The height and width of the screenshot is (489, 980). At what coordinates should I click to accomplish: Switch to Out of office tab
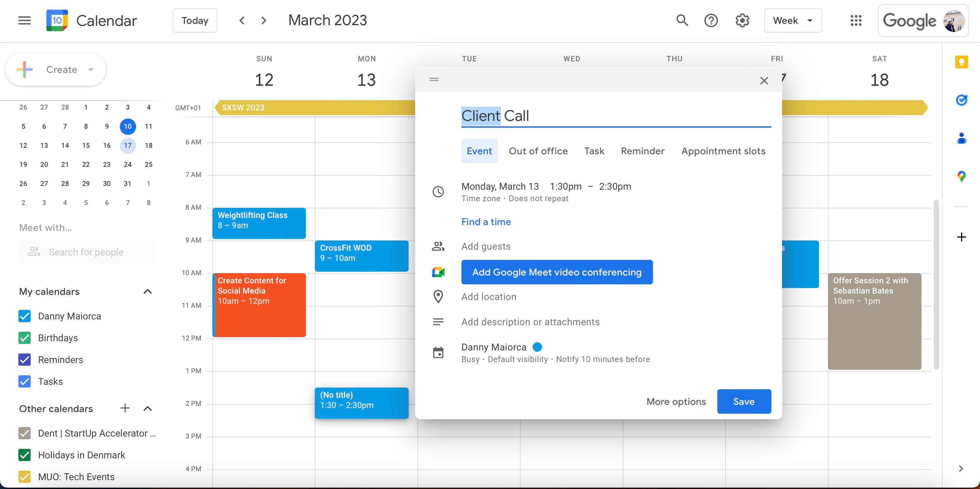[x=538, y=151]
